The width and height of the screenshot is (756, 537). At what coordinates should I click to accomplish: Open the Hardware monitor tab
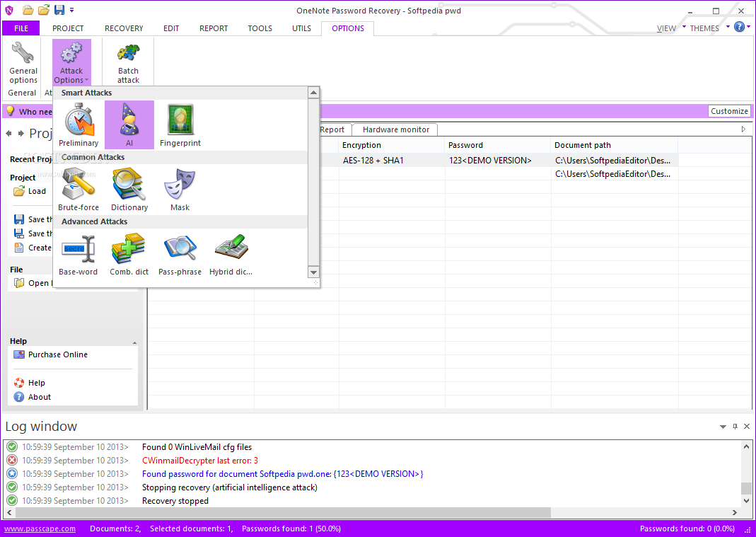click(x=396, y=129)
